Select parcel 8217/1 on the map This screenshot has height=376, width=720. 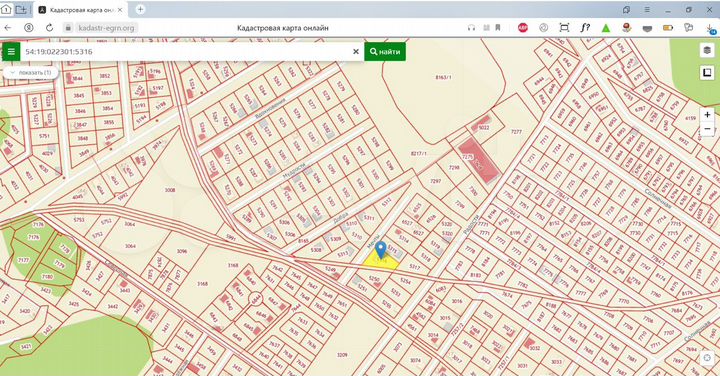click(x=419, y=153)
